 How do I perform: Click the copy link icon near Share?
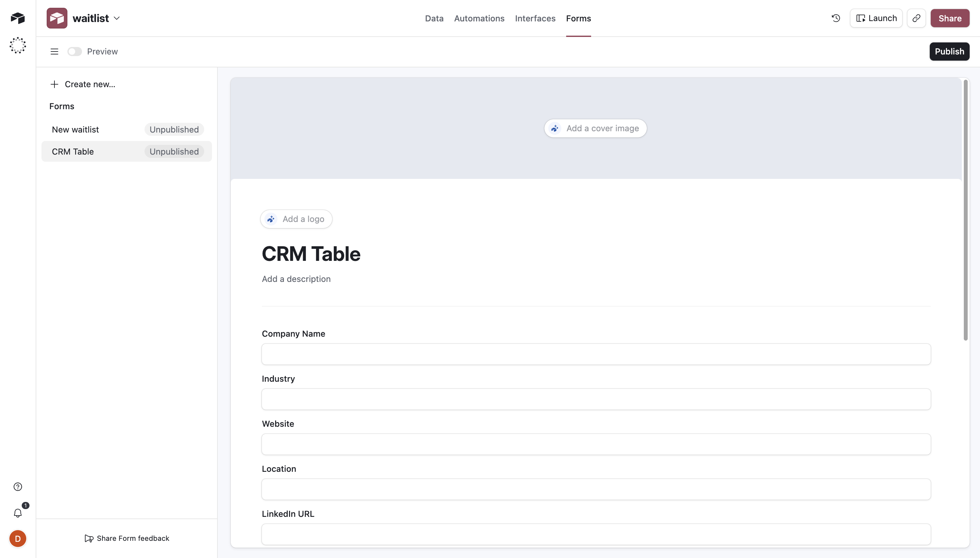[916, 18]
